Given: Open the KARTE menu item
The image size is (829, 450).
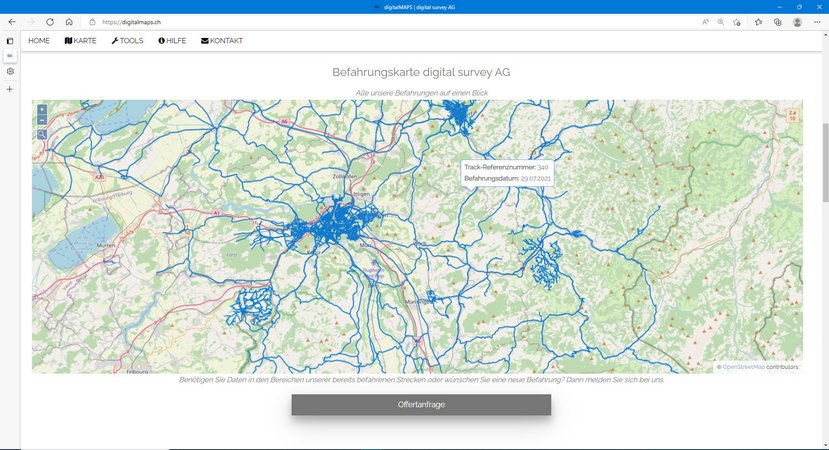Looking at the screenshot, I should click(x=80, y=41).
